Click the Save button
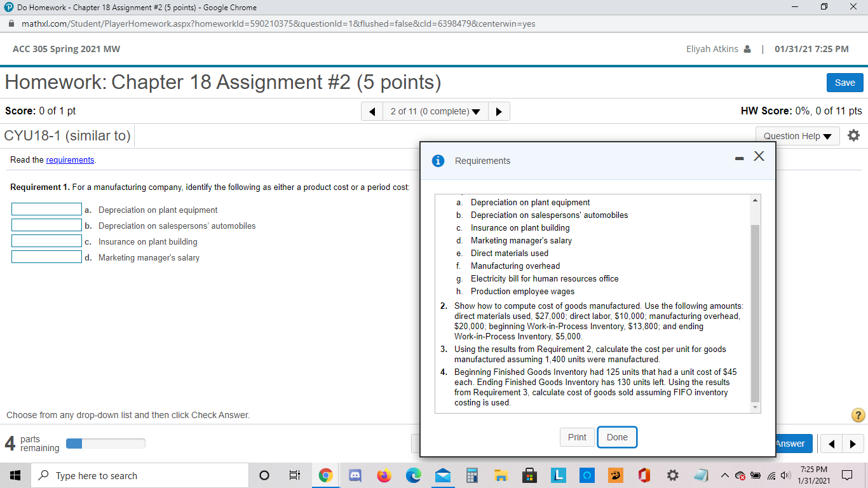 844,83
